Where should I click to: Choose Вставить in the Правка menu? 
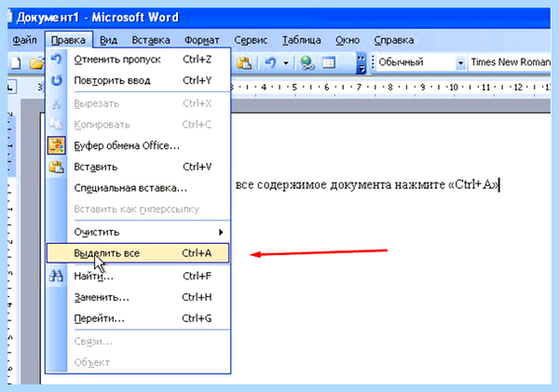(x=138, y=167)
